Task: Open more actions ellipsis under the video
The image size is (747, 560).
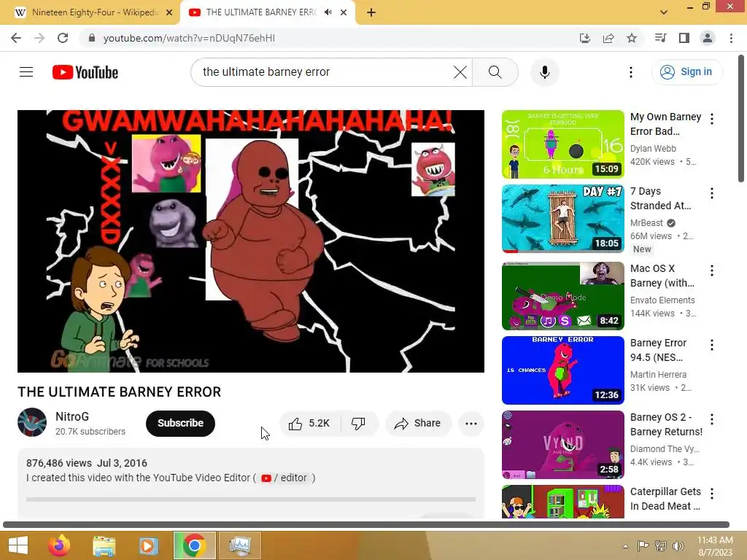Action: point(471,424)
